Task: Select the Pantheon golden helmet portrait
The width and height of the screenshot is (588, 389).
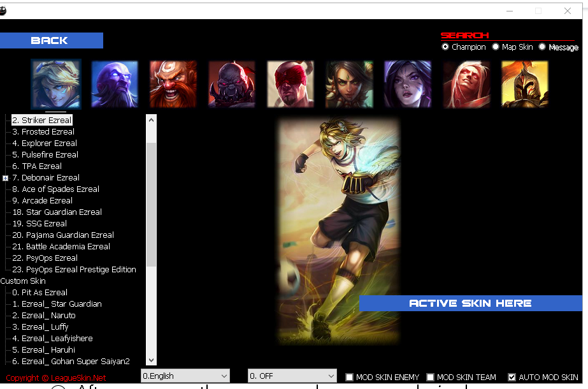Action: tap(525, 84)
